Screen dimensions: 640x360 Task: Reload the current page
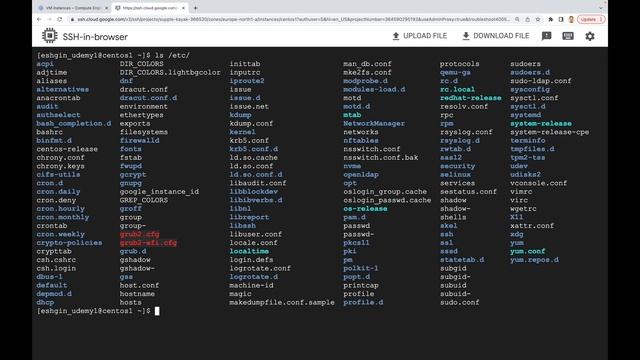click(60, 19)
